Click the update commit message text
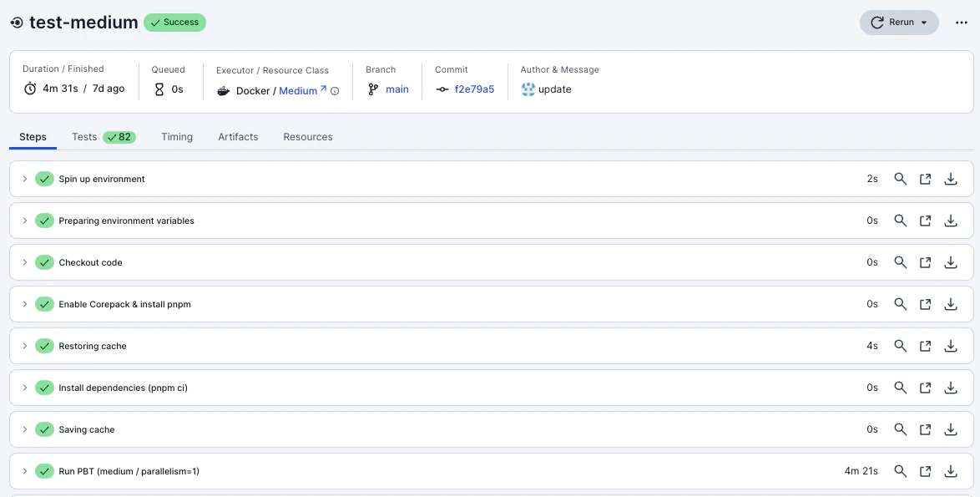This screenshot has width=980, height=497. click(x=555, y=89)
